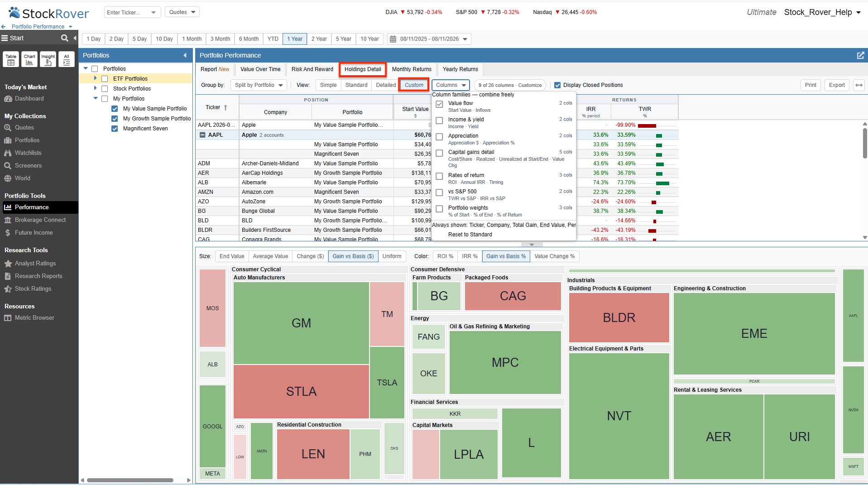This screenshot has height=485, width=868.
Task: Open Watchlists in sidebar
Action: click(x=28, y=153)
